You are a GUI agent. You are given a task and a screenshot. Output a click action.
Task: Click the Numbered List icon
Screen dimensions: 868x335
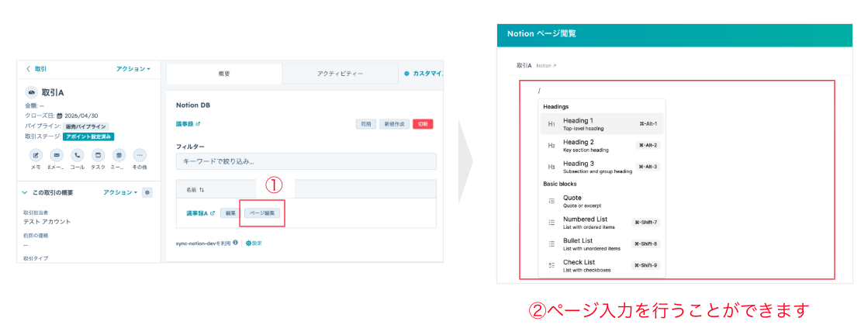552,223
